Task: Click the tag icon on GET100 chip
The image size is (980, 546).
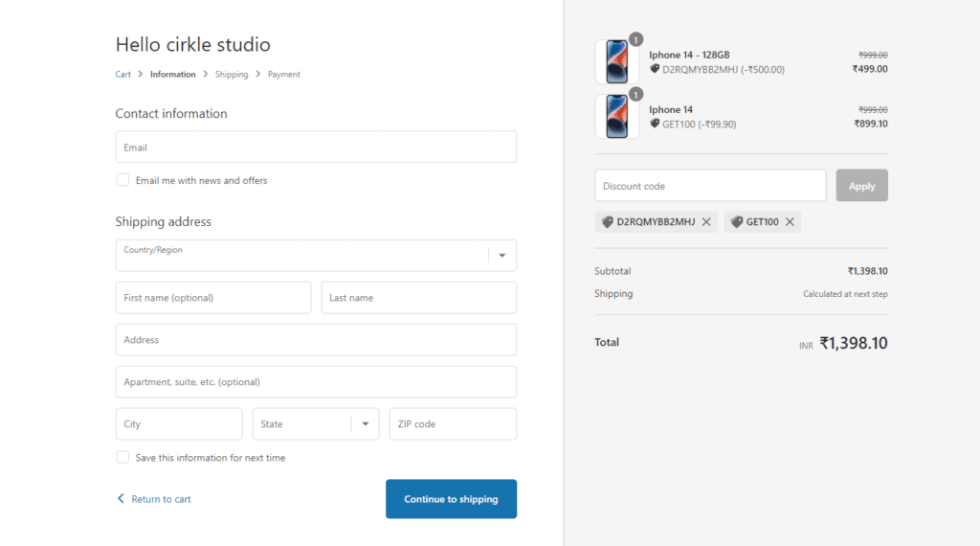Action: (736, 222)
